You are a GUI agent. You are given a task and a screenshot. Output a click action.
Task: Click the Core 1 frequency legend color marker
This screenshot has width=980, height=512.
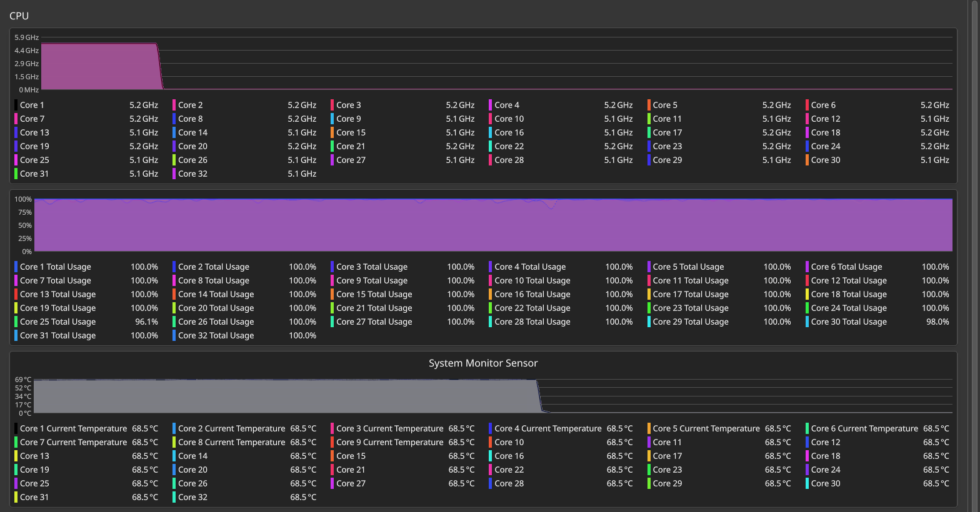click(x=16, y=105)
